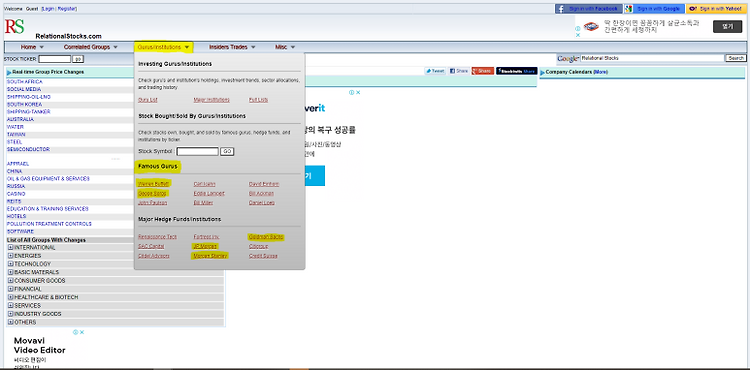Click the Google search box

(652, 58)
